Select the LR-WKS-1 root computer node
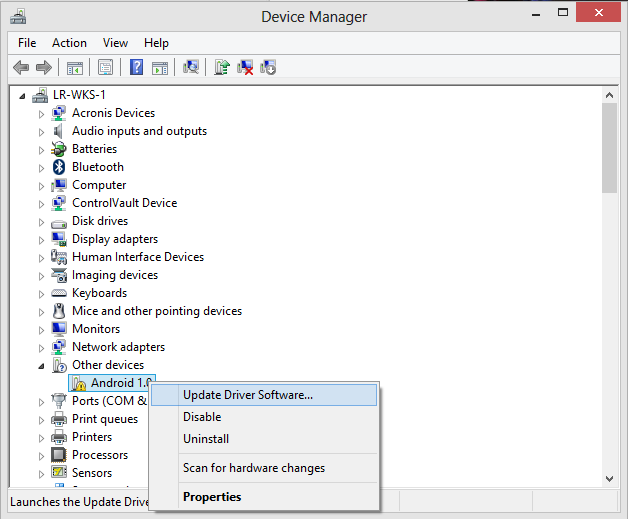The image size is (628, 519). (x=79, y=95)
